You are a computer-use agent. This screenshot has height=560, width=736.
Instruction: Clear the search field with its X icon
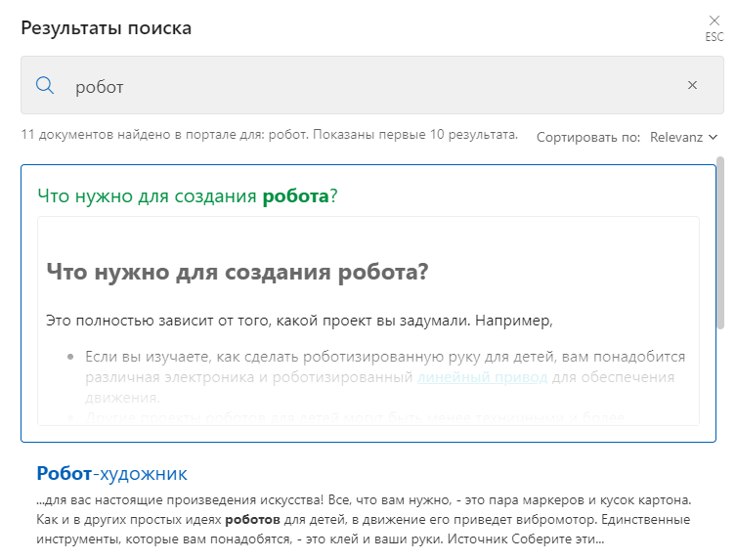[x=692, y=85]
